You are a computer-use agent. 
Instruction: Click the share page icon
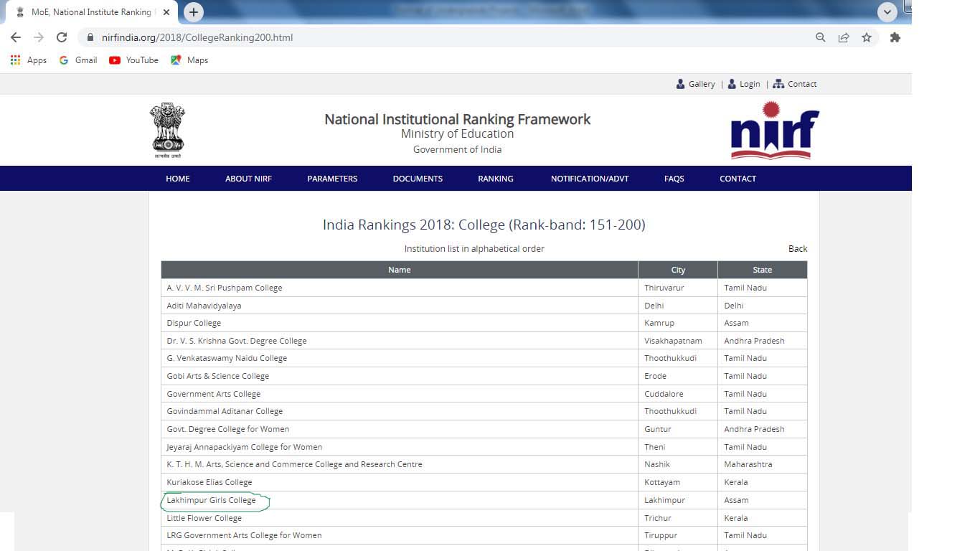(x=844, y=37)
